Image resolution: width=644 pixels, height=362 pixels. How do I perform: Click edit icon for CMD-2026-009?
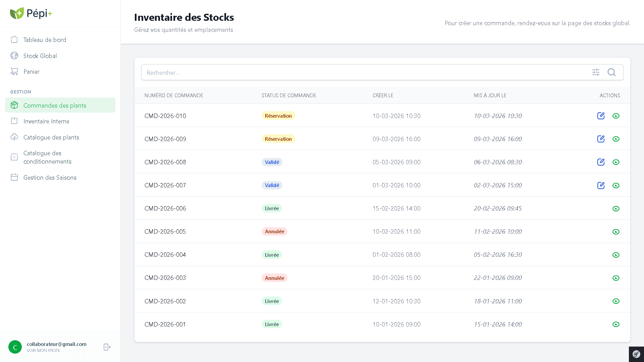click(x=601, y=139)
